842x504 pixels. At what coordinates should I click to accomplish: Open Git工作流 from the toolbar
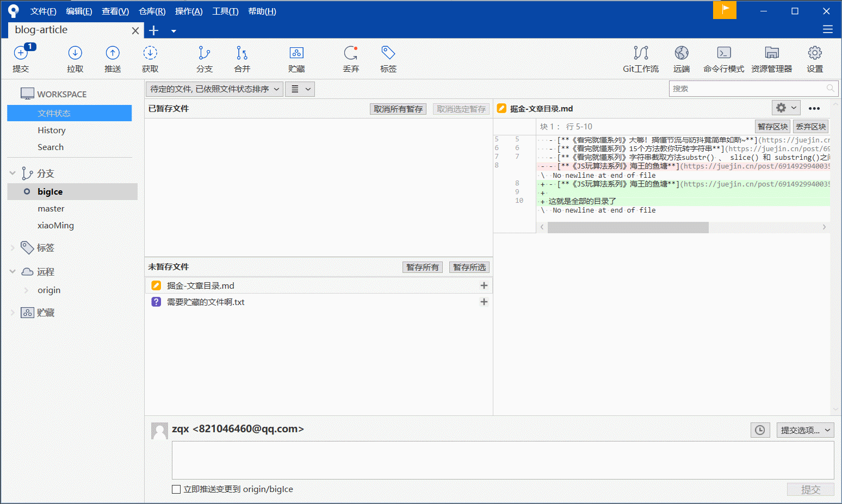pos(641,58)
